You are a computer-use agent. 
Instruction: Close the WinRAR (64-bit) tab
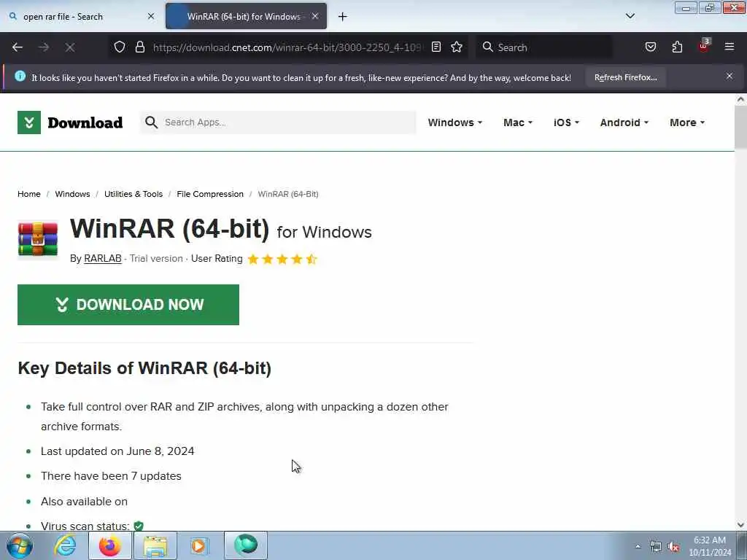[315, 16]
